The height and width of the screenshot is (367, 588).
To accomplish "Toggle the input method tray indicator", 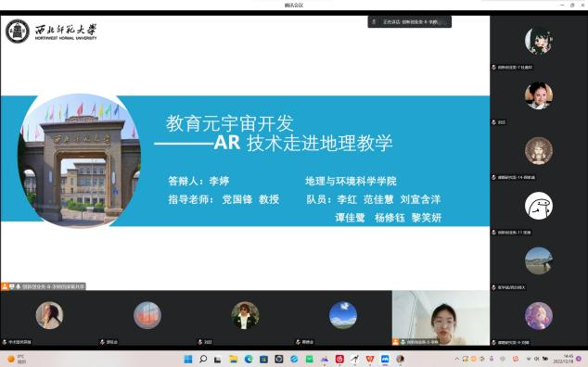I will coord(537,359).
